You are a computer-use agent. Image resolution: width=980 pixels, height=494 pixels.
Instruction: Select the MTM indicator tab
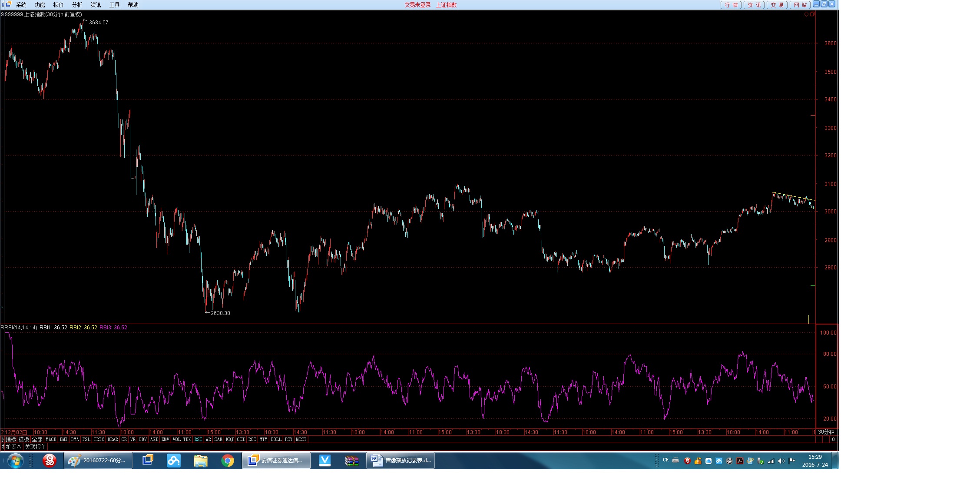(263, 439)
